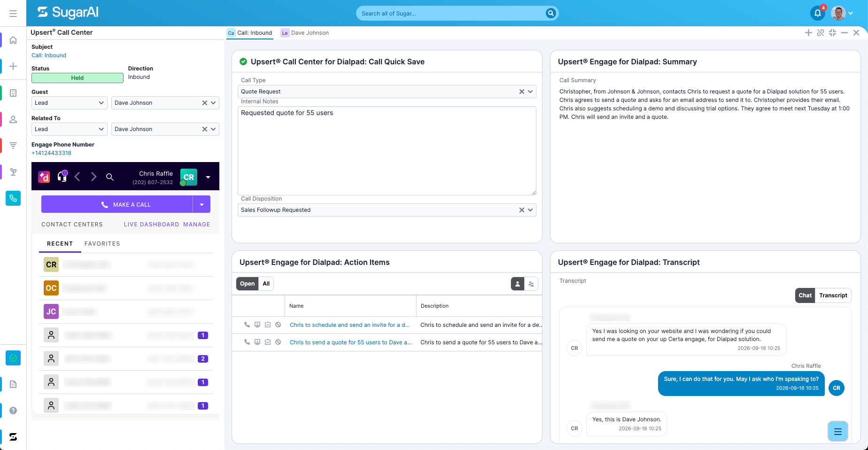This screenshot has width=868, height=450.
Task: Click meeting icon for send quote action
Action: click(257, 342)
